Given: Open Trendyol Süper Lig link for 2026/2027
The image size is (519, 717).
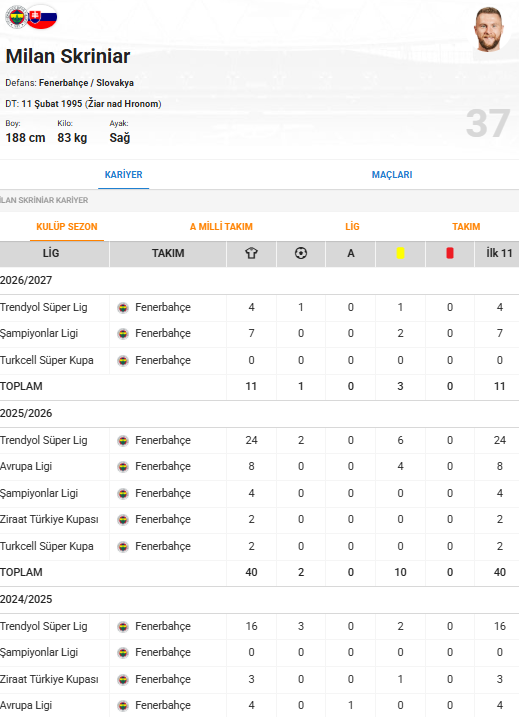Looking at the screenshot, I should [x=43, y=307].
